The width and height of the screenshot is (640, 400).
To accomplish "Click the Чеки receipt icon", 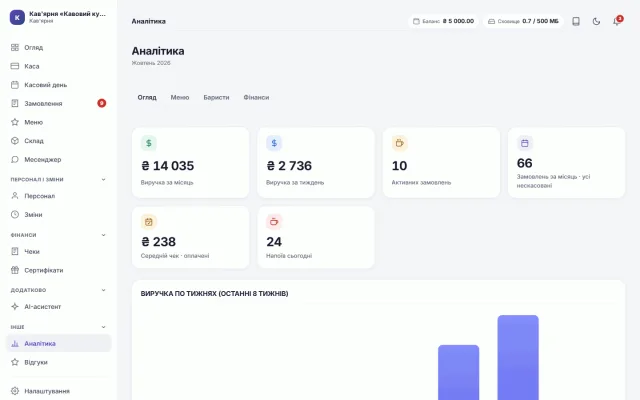I will coord(15,251).
